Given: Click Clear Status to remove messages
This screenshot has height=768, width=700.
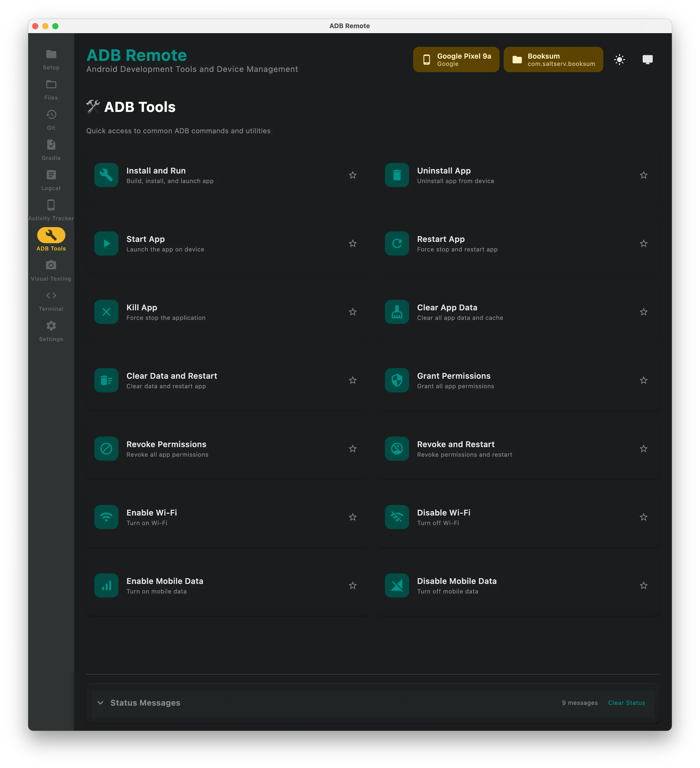Looking at the screenshot, I should coord(627,702).
